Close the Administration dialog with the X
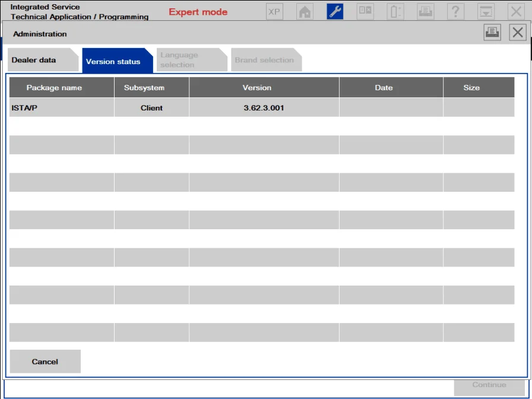Image resolution: width=532 pixels, height=399 pixels. [517, 32]
